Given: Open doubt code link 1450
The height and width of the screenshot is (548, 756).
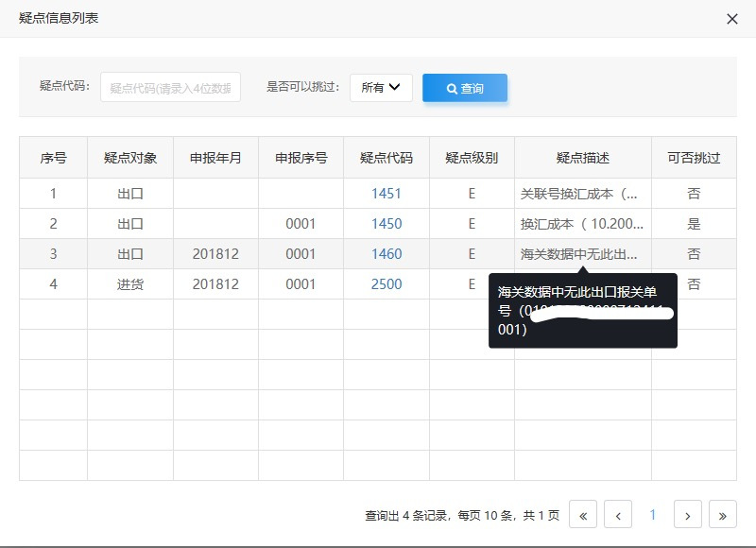Looking at the screenshot, I should click(x=387, y=224).
